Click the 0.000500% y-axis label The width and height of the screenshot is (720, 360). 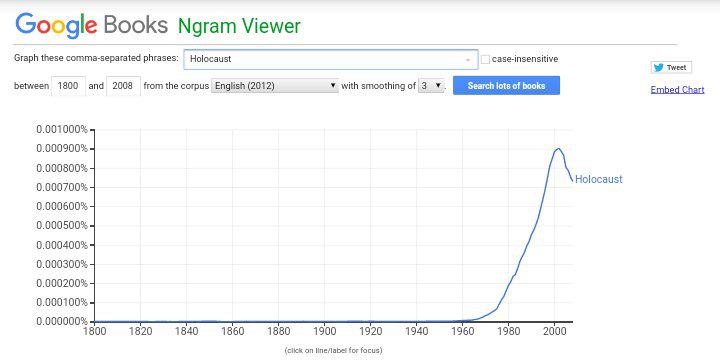pos(62,225)
